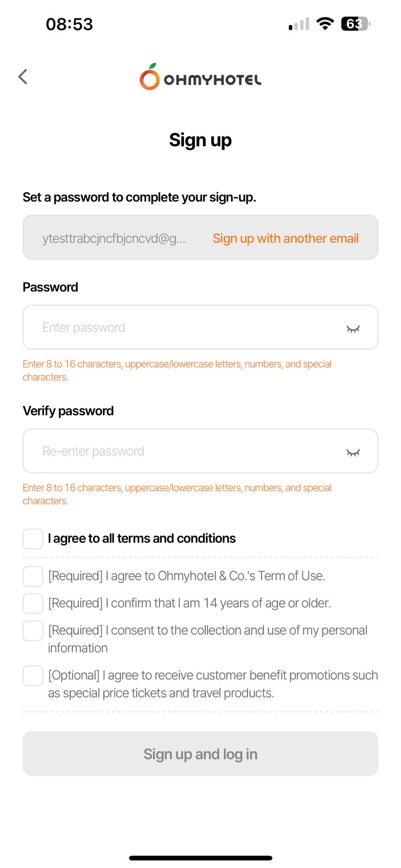This screenshot has width=401, height=868.
Task: Focus the "Enter password" input field
Action: 184,327
